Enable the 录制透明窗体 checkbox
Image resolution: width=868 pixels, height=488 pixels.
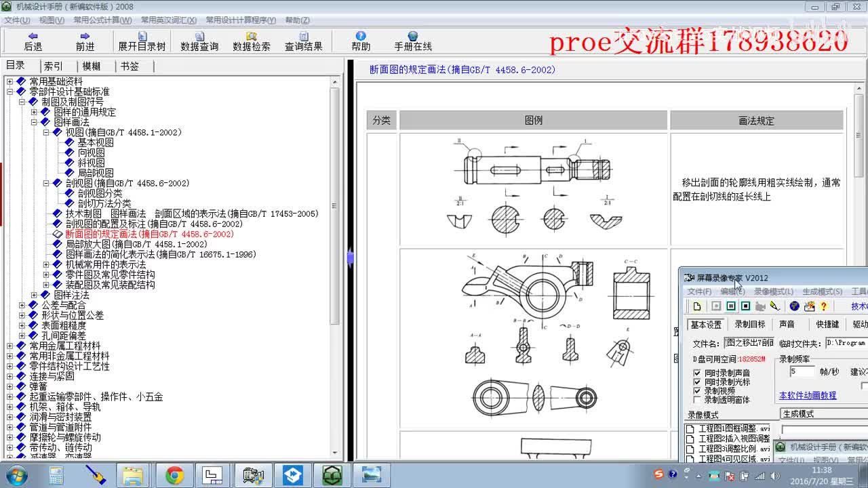[x=697, y=400]
